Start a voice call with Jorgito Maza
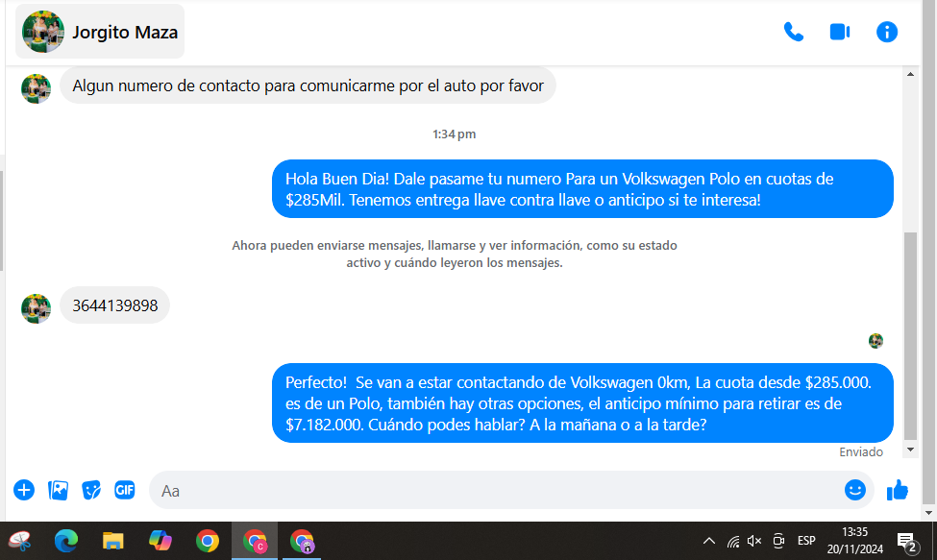Viewport: 937px width, 560px height. coord(793,32)
